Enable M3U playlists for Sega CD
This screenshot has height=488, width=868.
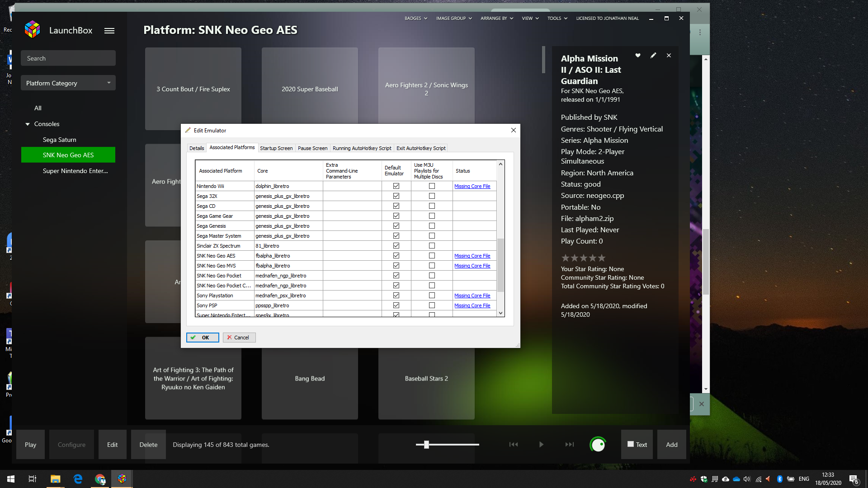432,206
